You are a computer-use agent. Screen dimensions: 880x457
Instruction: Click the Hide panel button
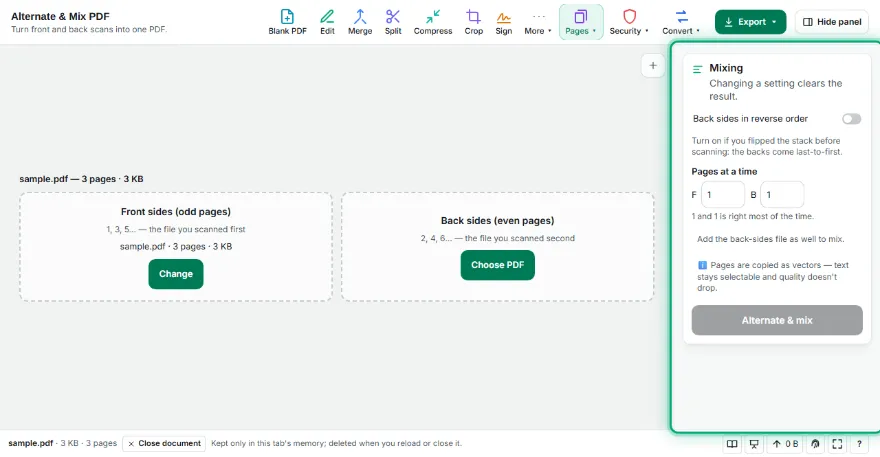[x=832, y=22]
